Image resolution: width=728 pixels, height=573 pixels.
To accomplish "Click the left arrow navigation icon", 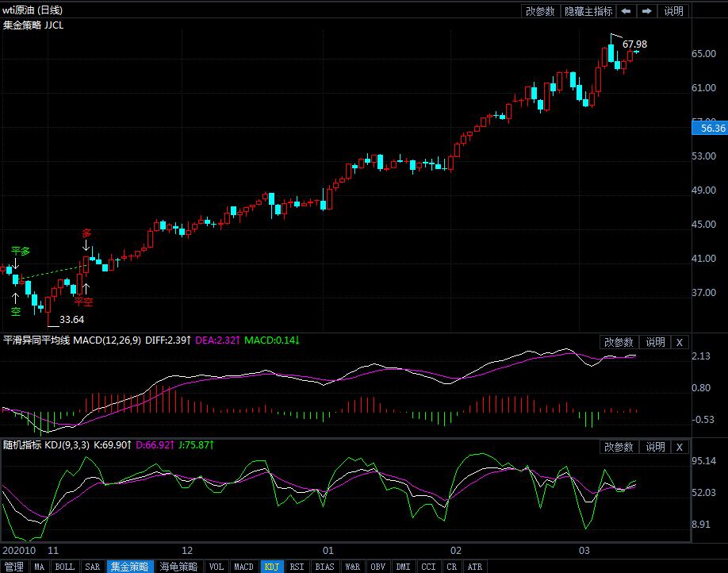I will (x=626, y=11).
